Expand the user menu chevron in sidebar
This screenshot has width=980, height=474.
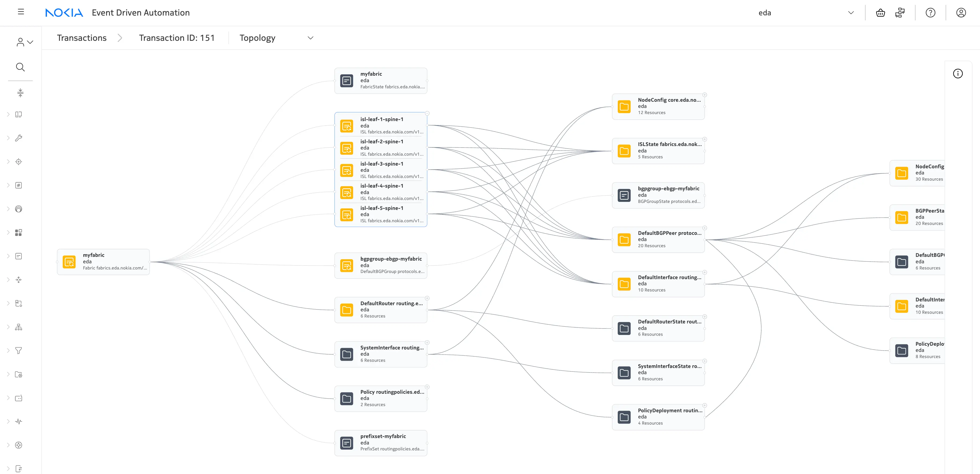click(30, 42)
